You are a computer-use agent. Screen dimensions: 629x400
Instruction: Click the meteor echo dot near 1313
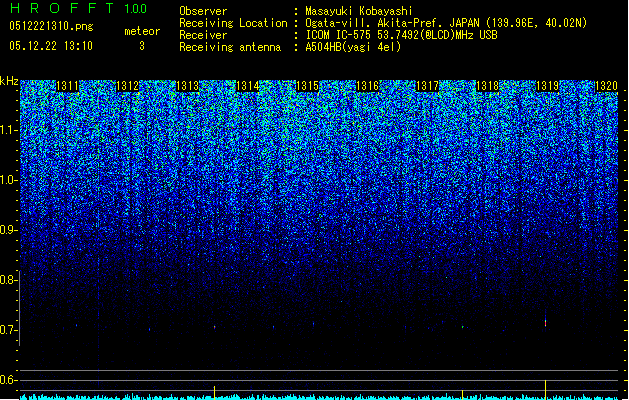coord(215,327)
